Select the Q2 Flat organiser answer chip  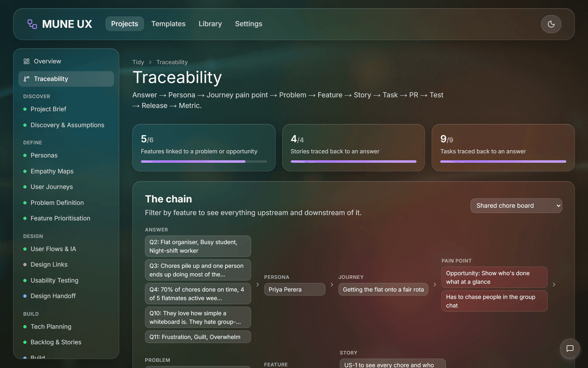[198, 246]
